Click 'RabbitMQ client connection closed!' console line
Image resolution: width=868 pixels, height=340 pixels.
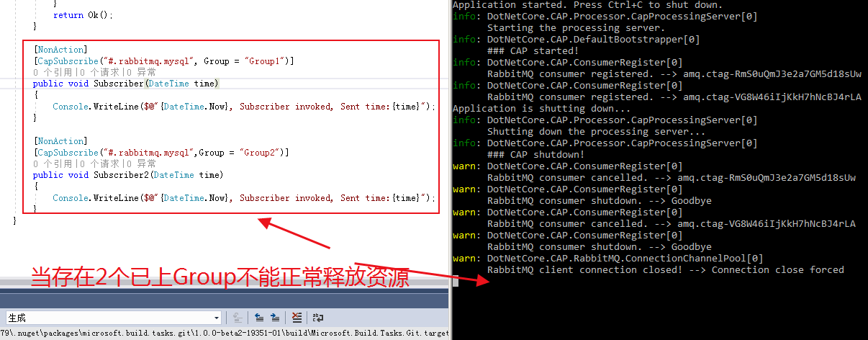pos(665,270)
